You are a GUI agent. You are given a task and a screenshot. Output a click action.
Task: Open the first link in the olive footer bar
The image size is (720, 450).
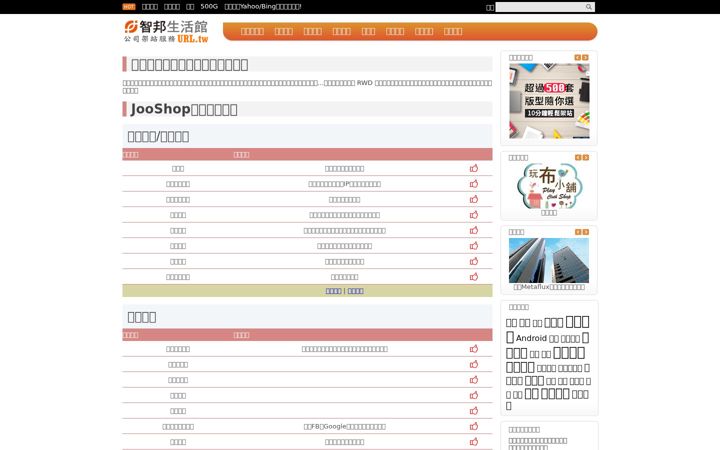333,291
